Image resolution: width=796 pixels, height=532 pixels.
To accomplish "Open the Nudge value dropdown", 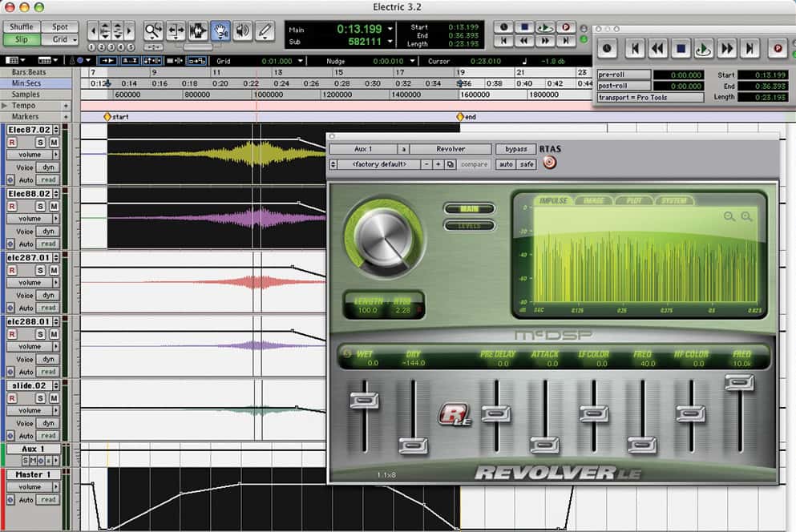I will (x=413, y=61).
